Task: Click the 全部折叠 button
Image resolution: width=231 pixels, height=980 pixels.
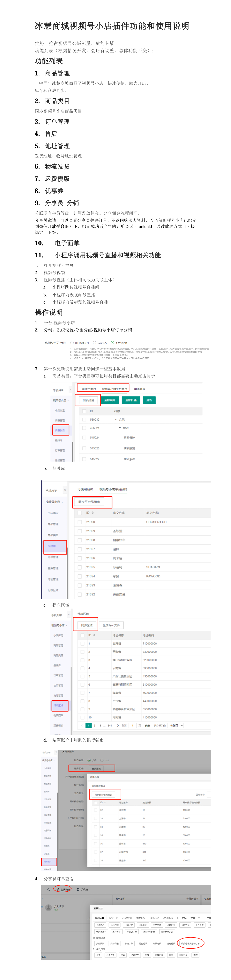Action: coord(131,400)
